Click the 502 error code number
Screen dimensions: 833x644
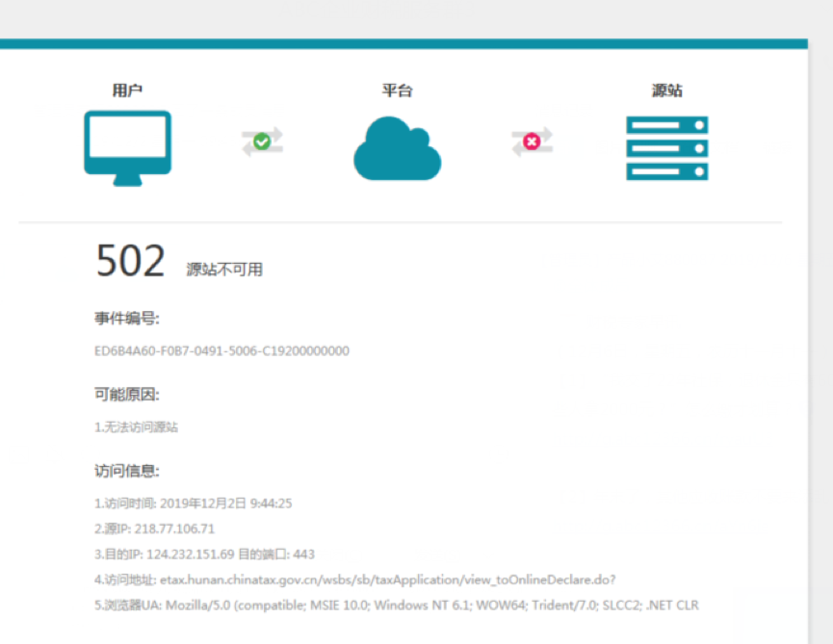131,261
